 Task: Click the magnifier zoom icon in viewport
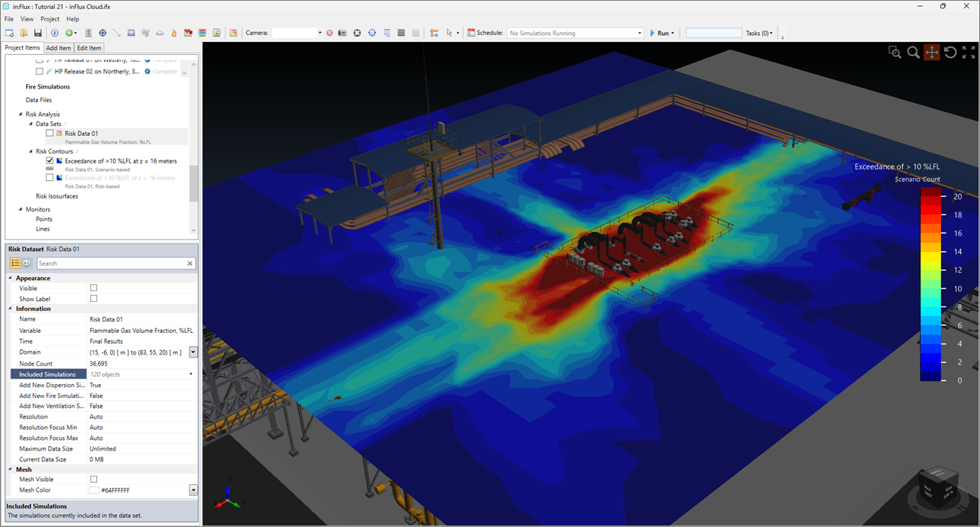tap(913, 52)
